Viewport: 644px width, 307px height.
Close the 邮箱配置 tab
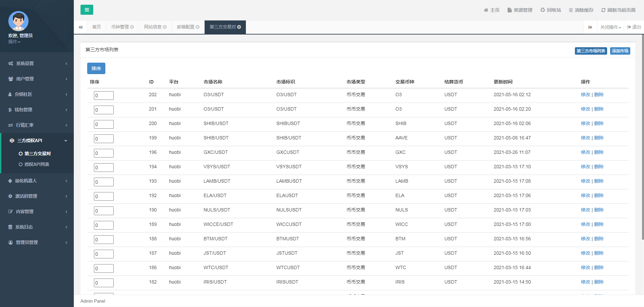pos(198,27)
